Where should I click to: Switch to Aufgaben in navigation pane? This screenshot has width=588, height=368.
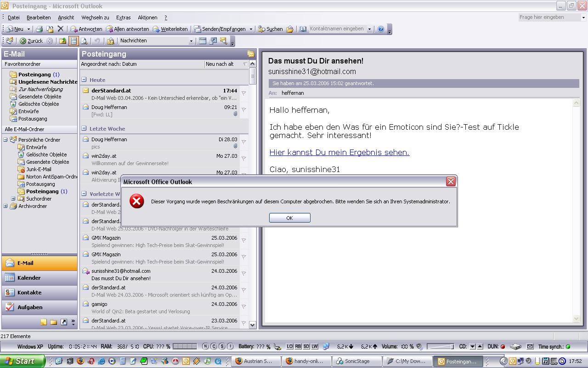(x=40, y=307)
